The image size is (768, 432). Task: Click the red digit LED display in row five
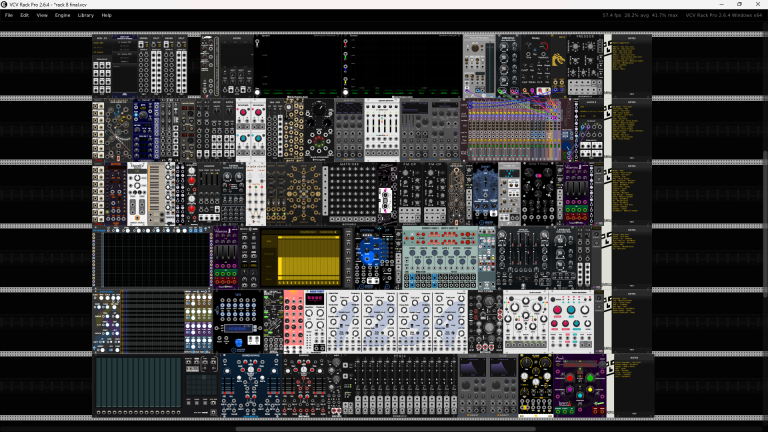pyautogui.click(x=314, y=298)
